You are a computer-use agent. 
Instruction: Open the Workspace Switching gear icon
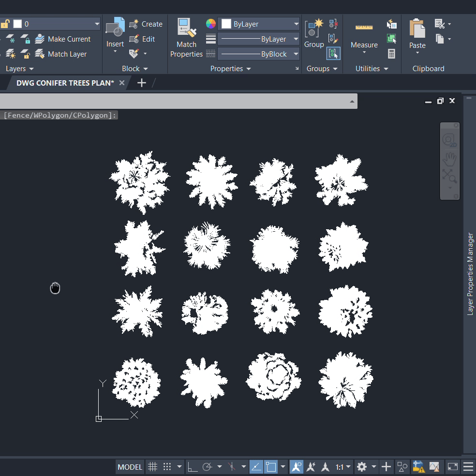coord(361,467)
